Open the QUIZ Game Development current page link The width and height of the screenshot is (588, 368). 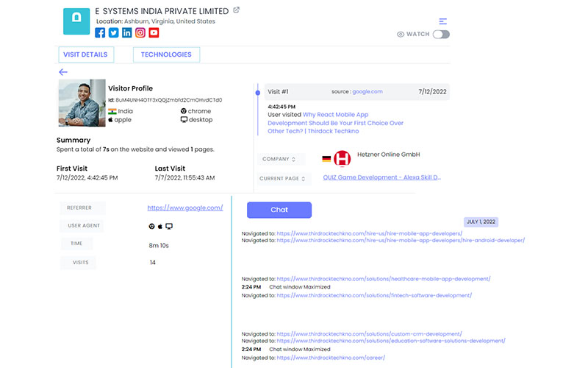[381, 177]
